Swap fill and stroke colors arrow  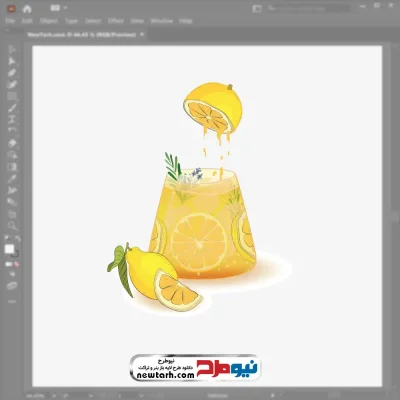(18, 239)
